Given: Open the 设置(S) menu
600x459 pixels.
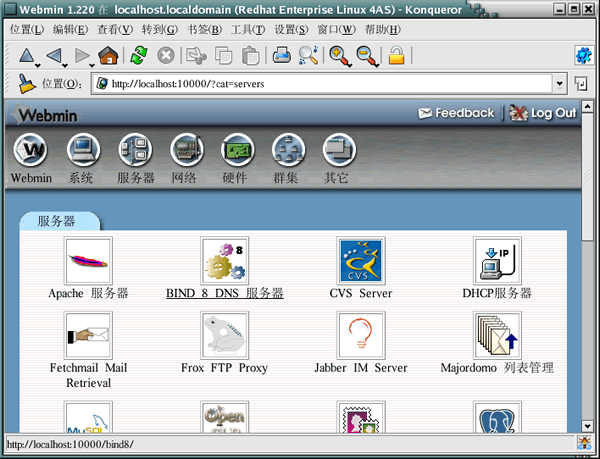Looking at the screenshot, I should (291, 29).
